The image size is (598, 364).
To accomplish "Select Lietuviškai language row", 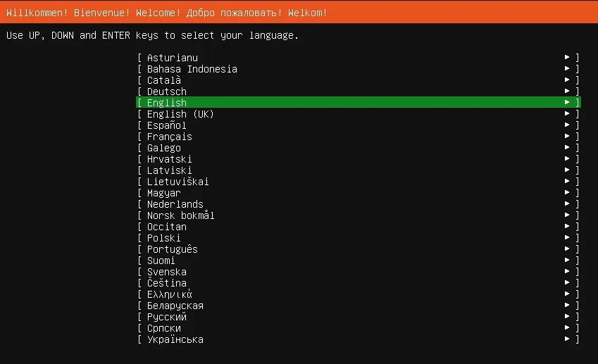I will click(x=359, y=182).
